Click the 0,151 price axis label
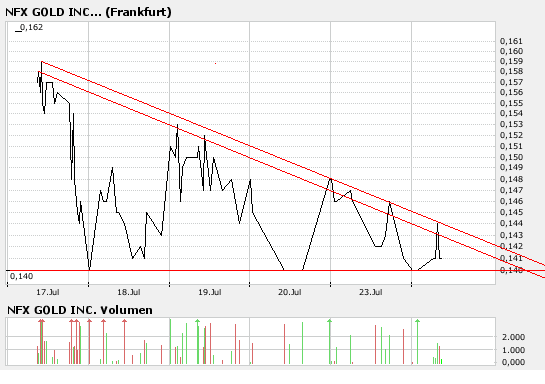Viewport: 545px width, 384px height. [511, 146]
